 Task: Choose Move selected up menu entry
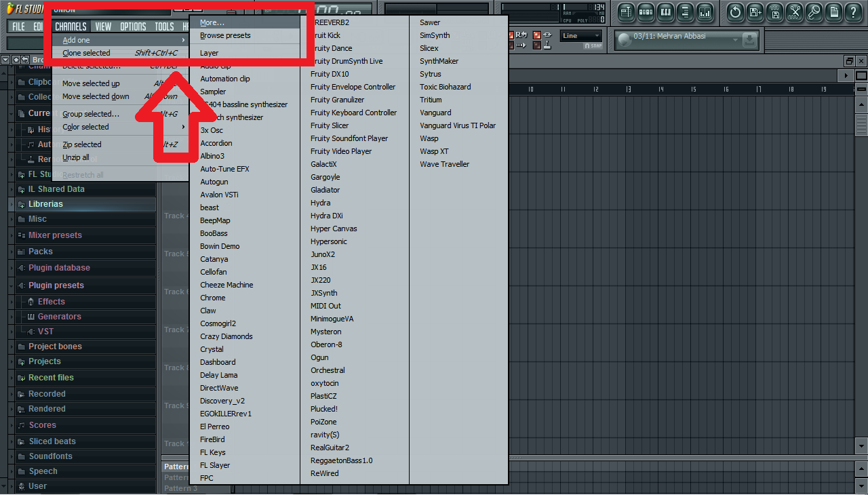tap(121, 83)
